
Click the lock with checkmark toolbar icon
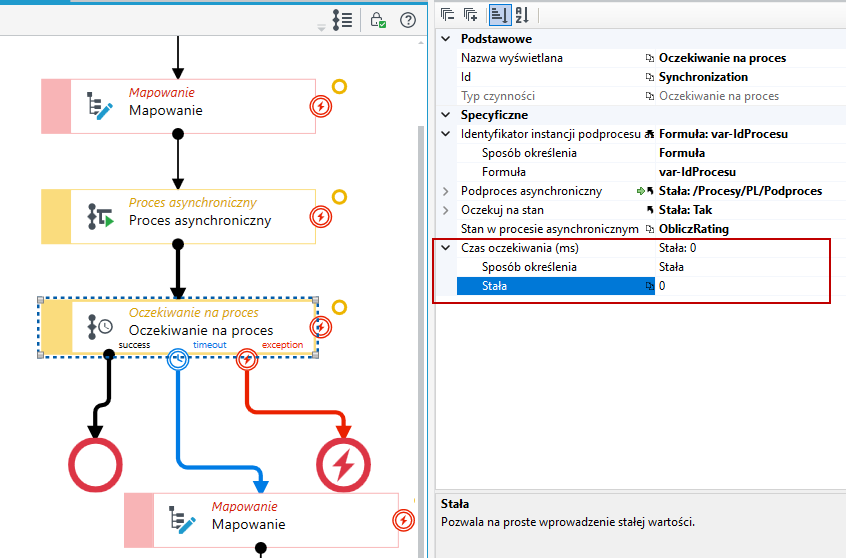click(x=378, y=20)
